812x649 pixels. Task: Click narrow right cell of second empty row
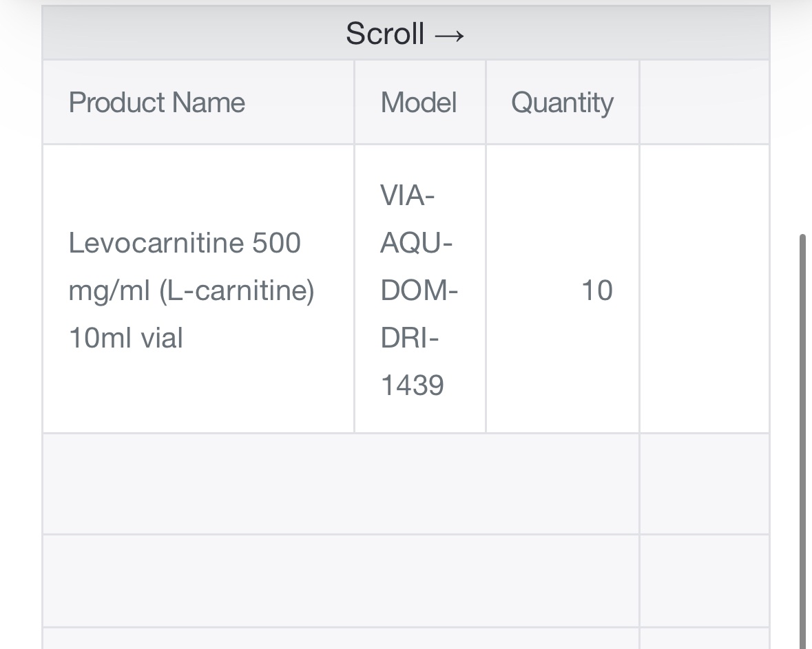[705, 581]
